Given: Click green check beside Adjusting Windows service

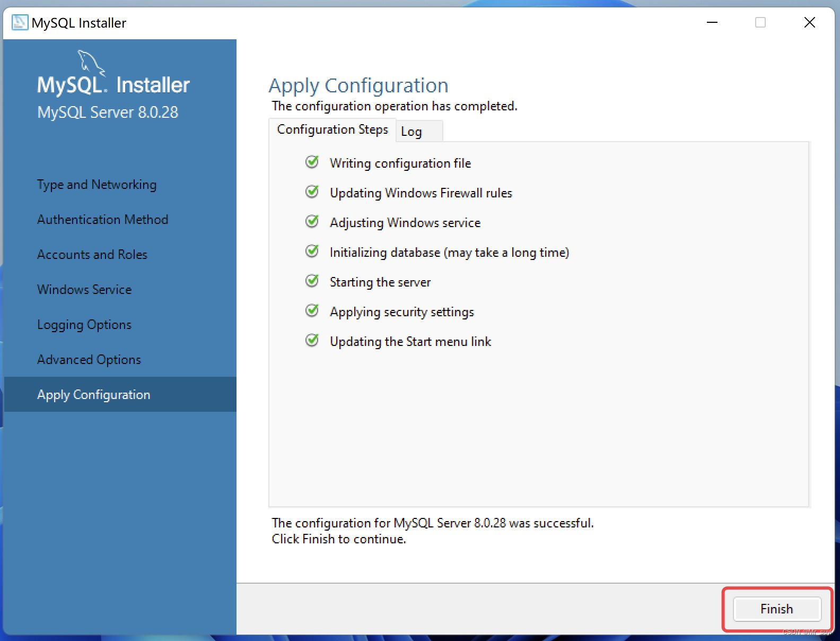Looking at the screenshot, I should (x=312, y=221).
